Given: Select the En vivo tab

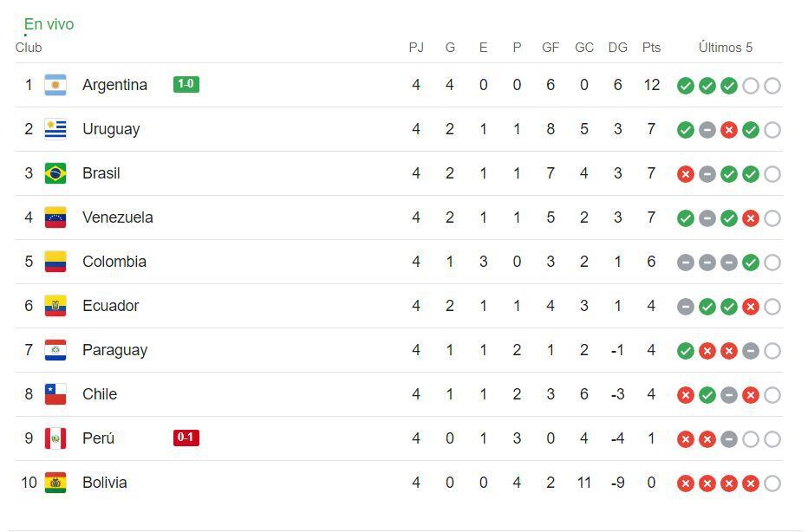Looking at the screenshot, I should click(49, 24).
